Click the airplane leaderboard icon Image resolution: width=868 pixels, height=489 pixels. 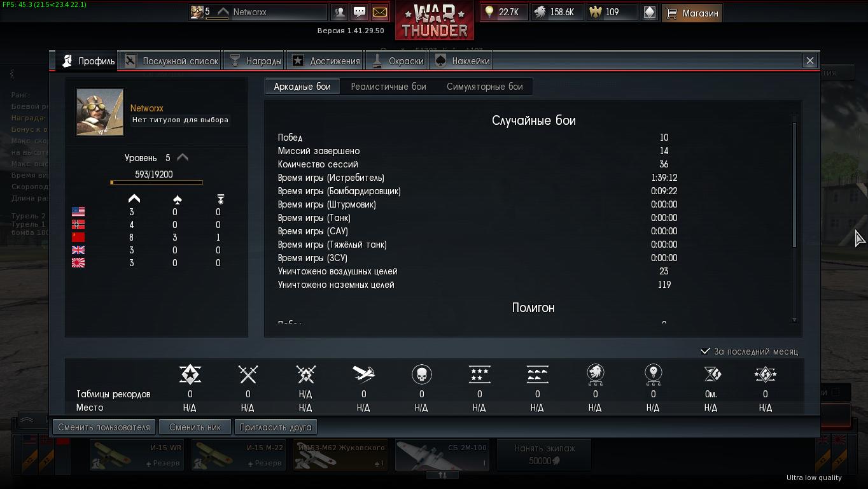pos(363,374)
